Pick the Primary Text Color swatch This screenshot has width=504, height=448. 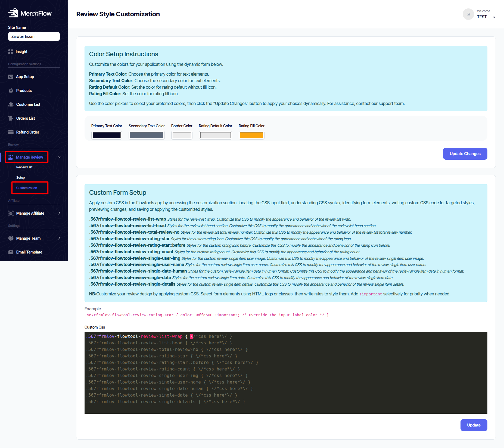pyautogui.click(x=107, y=135)
